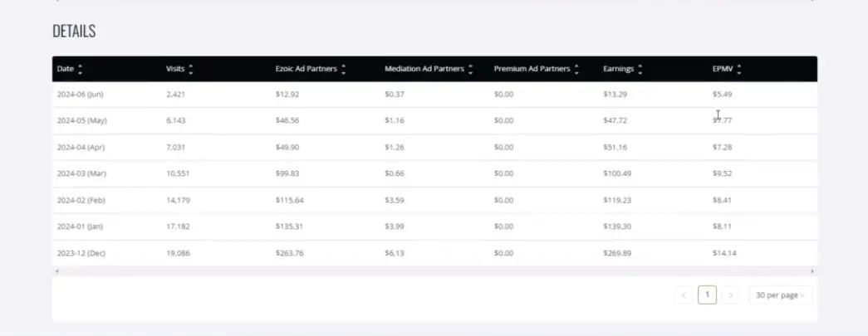Click the horizontal scrollbar track under table
Screen dimensions: 868x336
click(x=434, y=271)
